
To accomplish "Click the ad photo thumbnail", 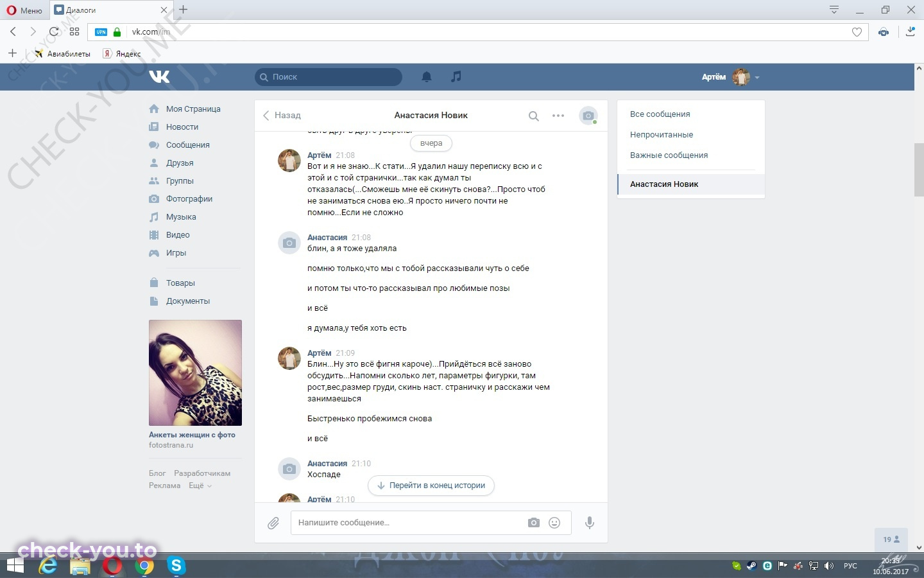I will pos(195,372).
